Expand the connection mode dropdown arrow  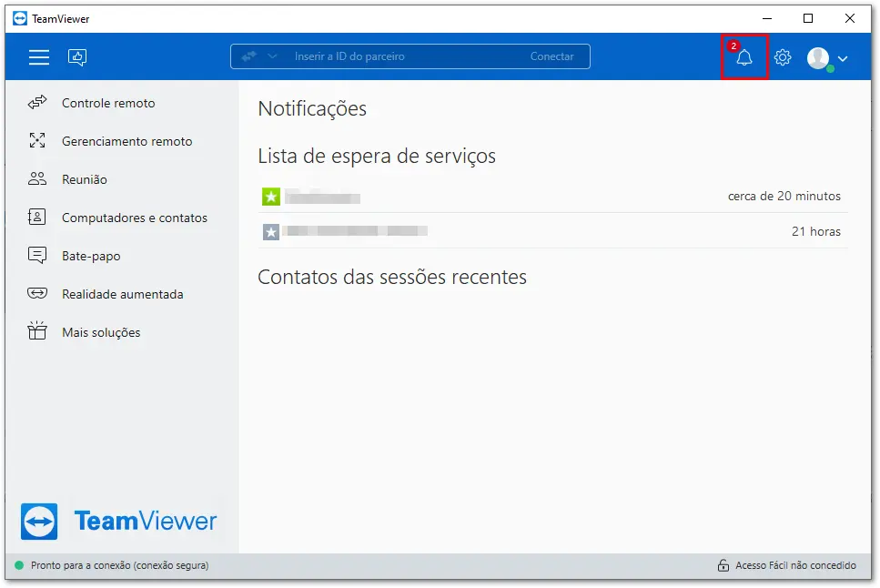[x=272, y=56]
